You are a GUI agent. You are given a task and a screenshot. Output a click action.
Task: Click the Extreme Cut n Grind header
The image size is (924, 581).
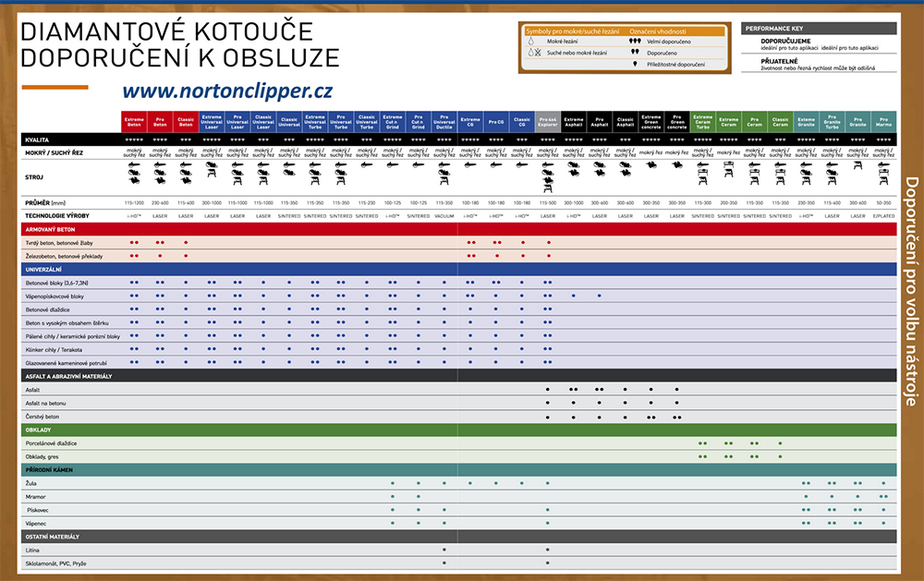click(x=393, y=121)
